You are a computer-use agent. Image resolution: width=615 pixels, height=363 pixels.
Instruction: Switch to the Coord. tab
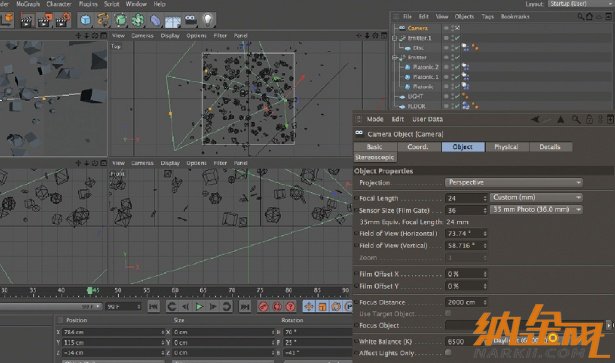point(418,147)
